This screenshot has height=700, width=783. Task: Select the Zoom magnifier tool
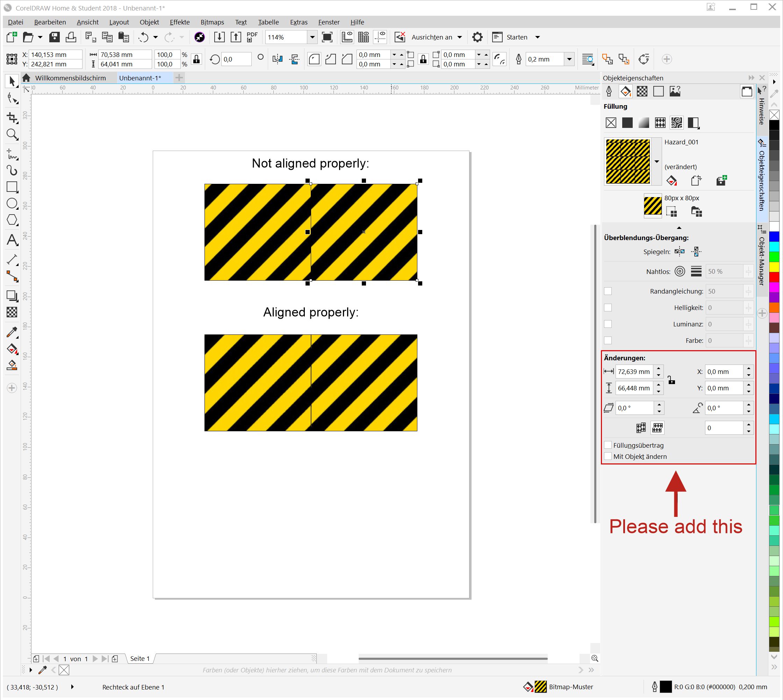pos(12,134)
